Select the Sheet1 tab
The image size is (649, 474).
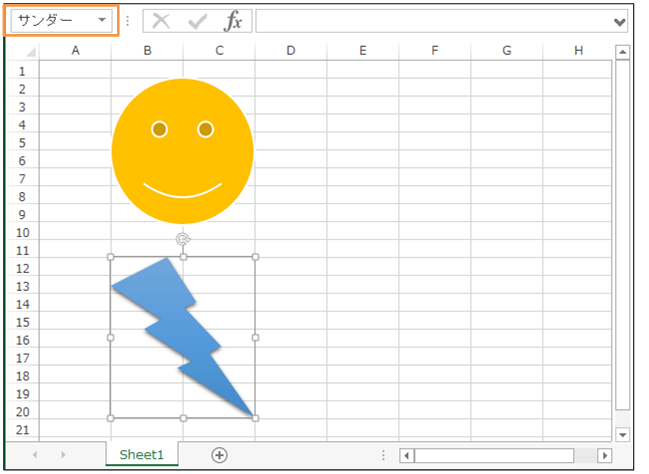[x=141, y=454]
